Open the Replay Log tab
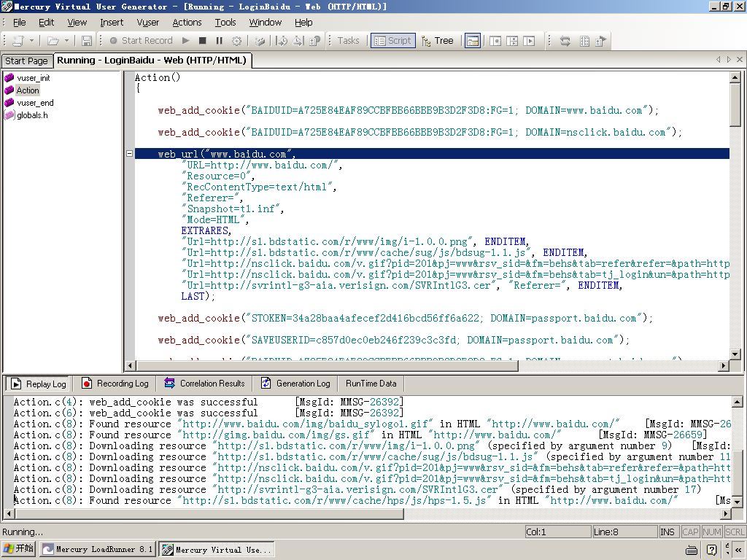This screenshot has width=747, height=560. click(39, 384)
